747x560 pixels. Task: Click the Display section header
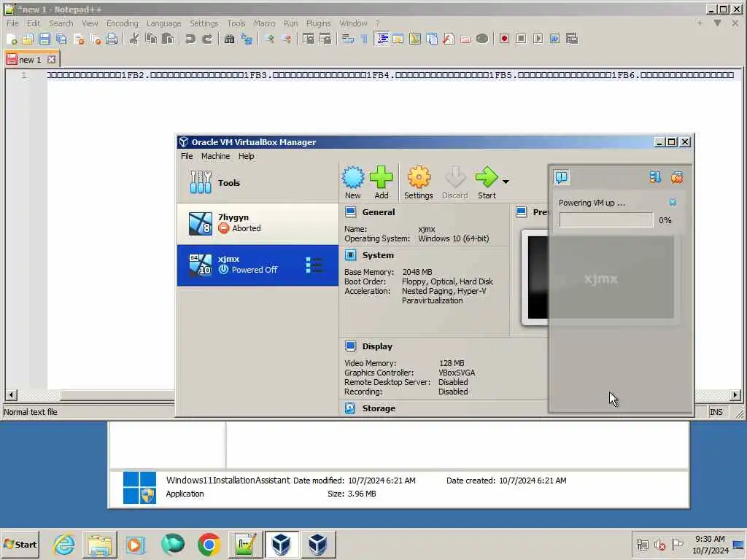pos(377,346)
